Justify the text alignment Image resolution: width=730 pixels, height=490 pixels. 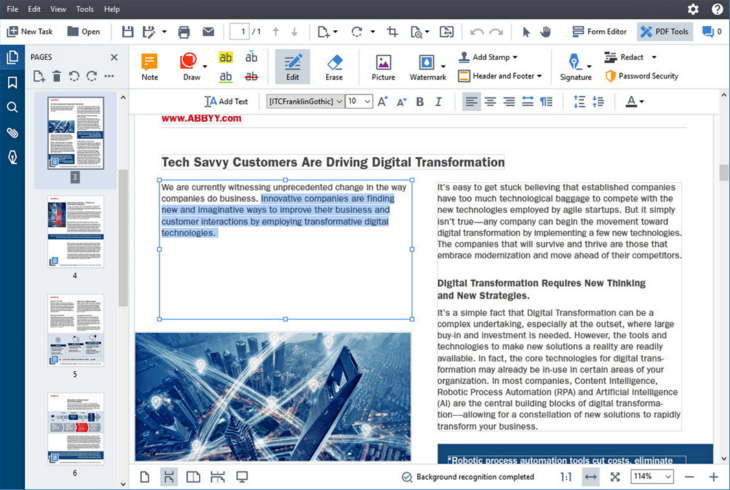(x=527, y=102)
